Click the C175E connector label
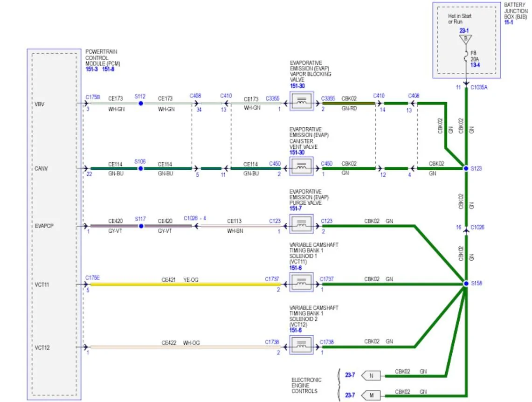532x402 pixels. click(92, 277)
